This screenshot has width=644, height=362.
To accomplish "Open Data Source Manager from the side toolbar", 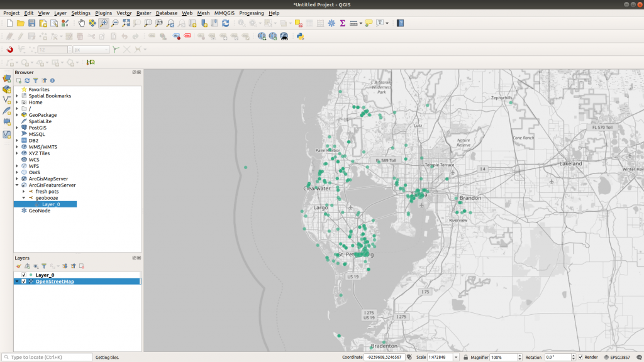I will pos(6,78).
